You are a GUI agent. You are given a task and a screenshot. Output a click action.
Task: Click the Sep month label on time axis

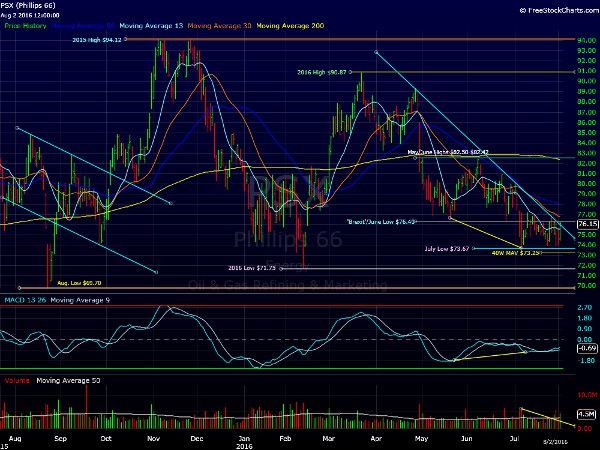pyautogui.click(x=60, y=439)
